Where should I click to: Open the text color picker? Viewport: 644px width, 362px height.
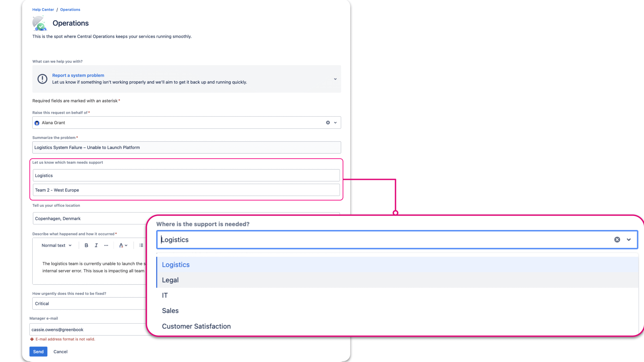point(123,245)
